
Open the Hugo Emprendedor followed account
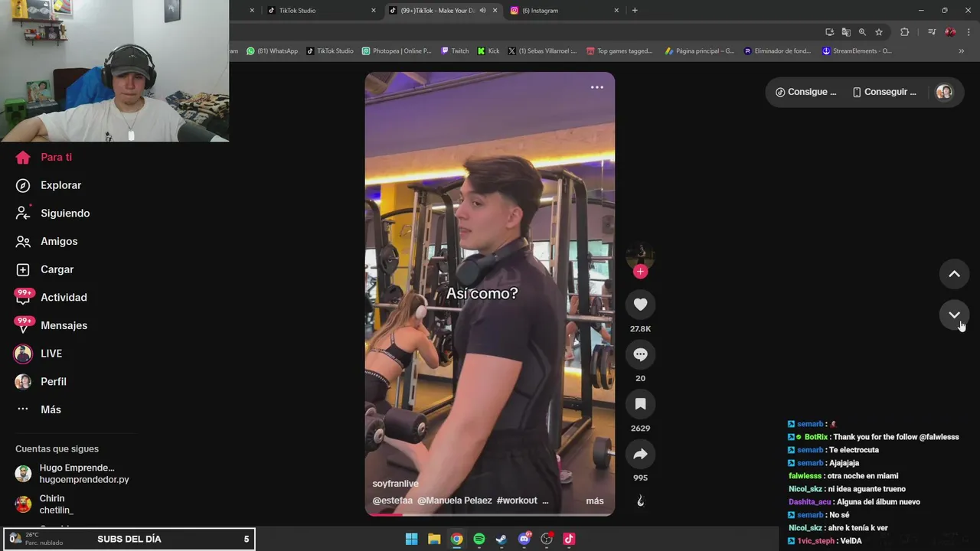(73, 474)
